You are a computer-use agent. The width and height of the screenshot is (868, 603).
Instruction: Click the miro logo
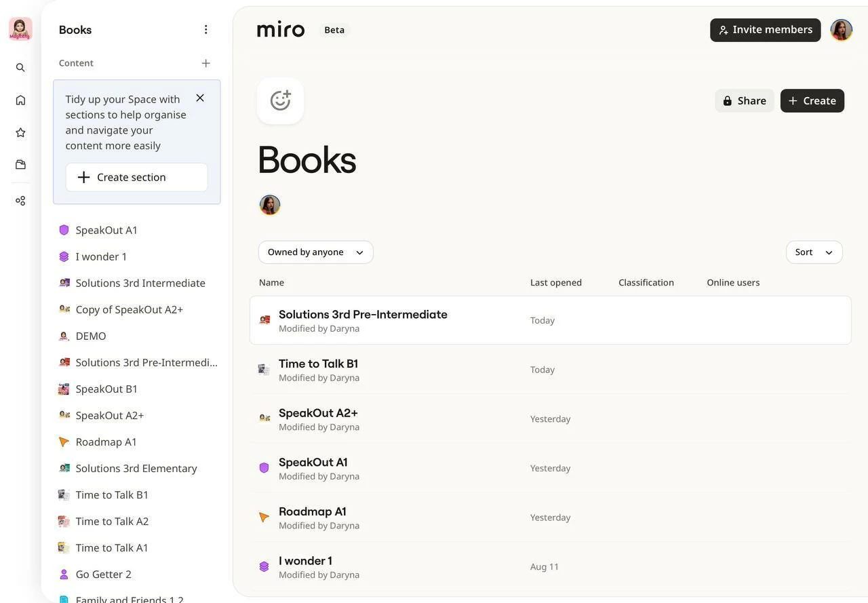pyautogui.click(x=281, y=30)
